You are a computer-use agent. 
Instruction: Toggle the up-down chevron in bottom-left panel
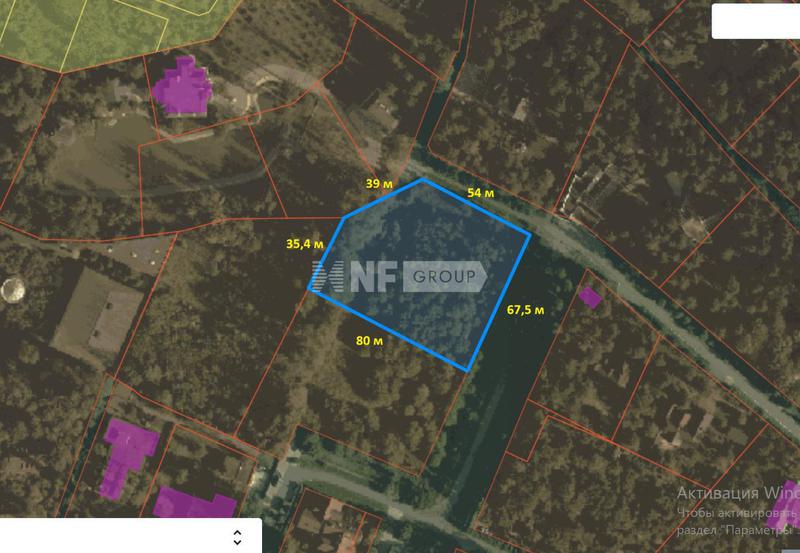coord(237,537)
